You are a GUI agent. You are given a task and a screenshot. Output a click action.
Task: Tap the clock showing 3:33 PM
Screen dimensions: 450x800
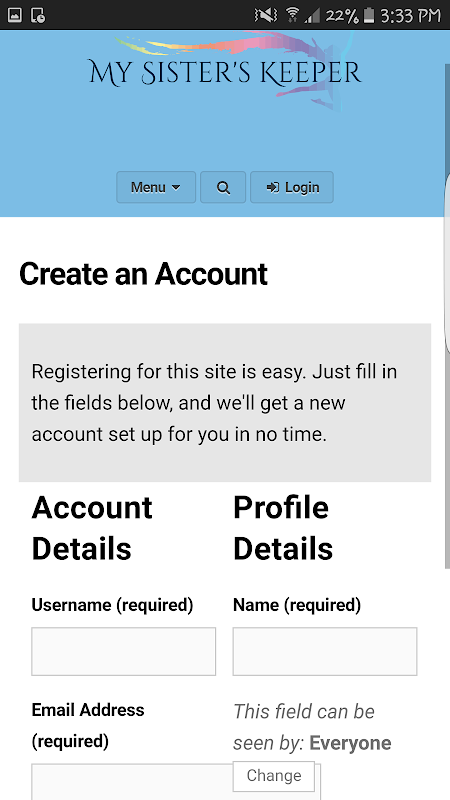[x=411, y=15]
